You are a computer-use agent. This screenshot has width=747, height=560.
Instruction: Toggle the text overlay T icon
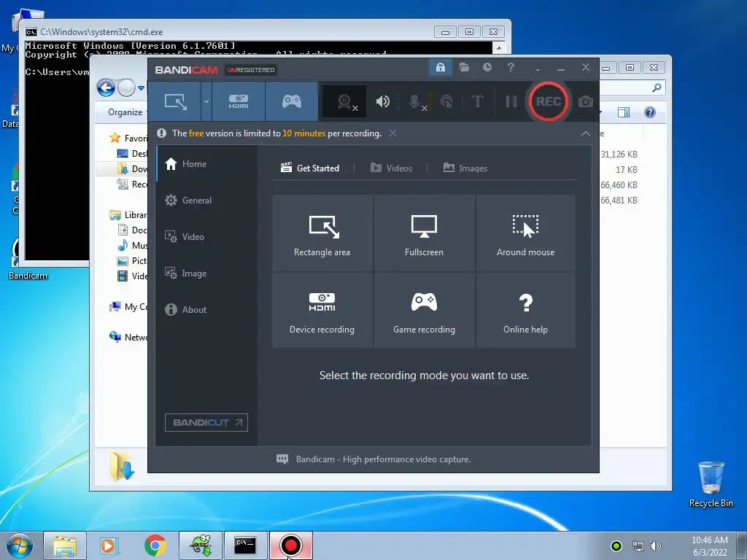pos(477,101)
